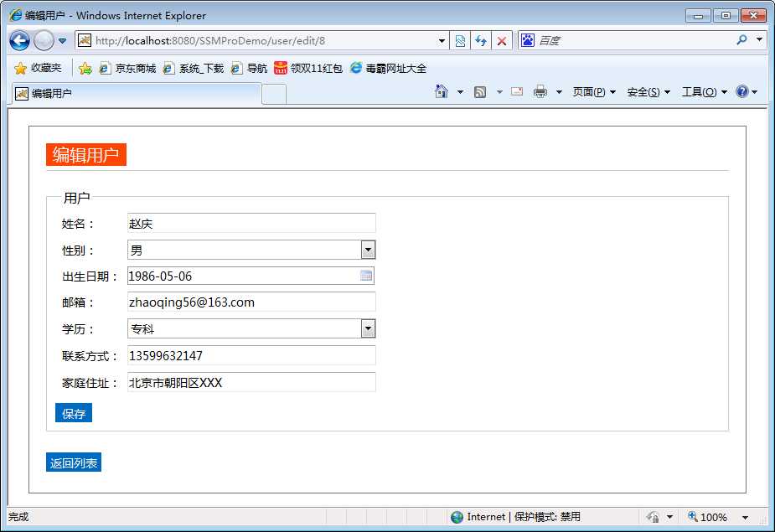Click the 保护模式: 禁用 status text

(547, 517)
